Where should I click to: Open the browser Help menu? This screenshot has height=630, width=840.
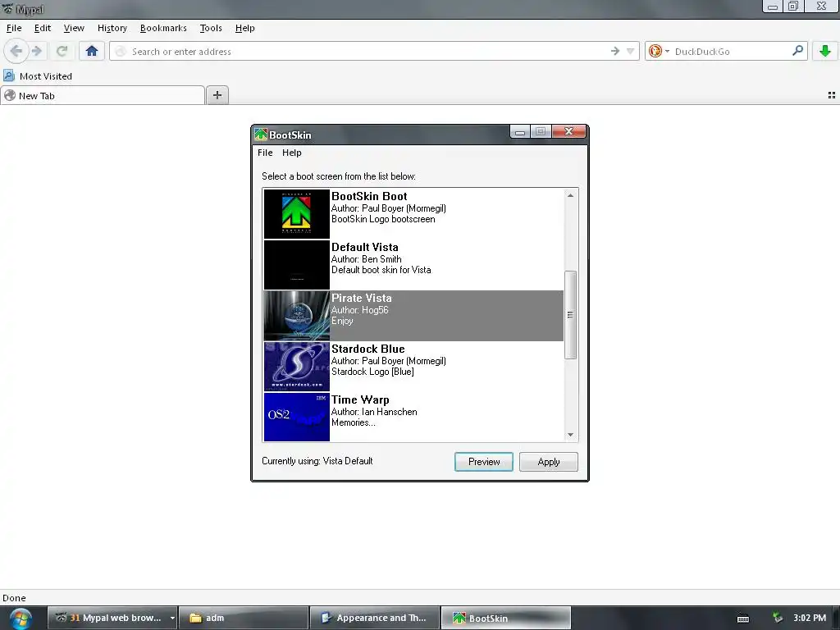[x=244, y=28]
